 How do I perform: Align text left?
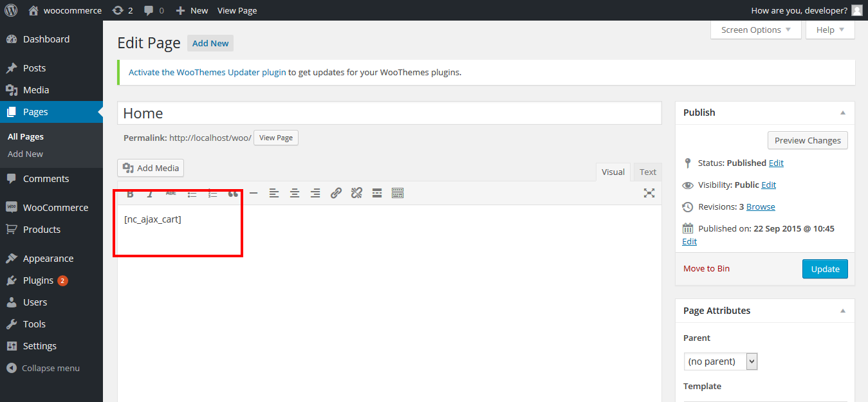(274, 193)
